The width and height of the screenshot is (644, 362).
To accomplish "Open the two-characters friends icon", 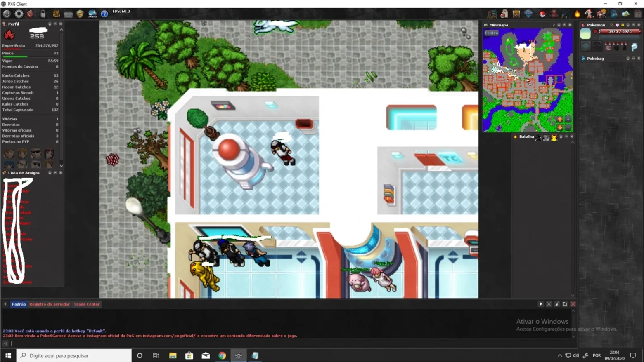I will tap(601, 14).
